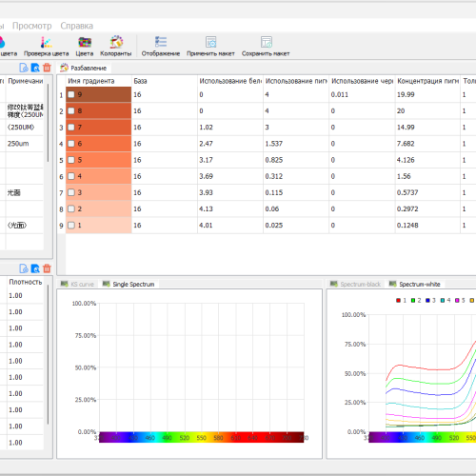The image size is (476, 476).
Task: Click cell value 0.011
Action: point(340,94)
